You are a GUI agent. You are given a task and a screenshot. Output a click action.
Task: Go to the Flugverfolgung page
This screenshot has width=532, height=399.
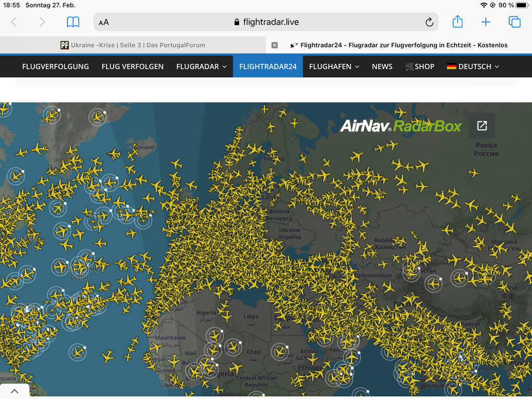click(x=56, y=66)
